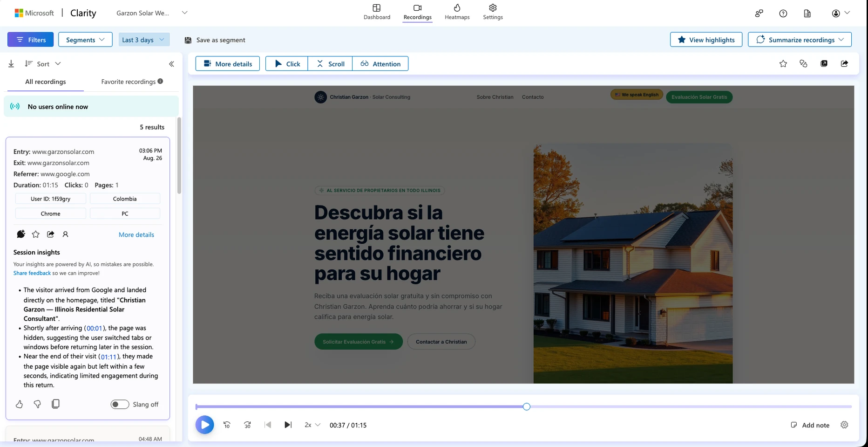The width and height of the screenshot is (868, 447).
Task: Expand the Summarize recordings dropdown arrow
Action: (841, 40)
